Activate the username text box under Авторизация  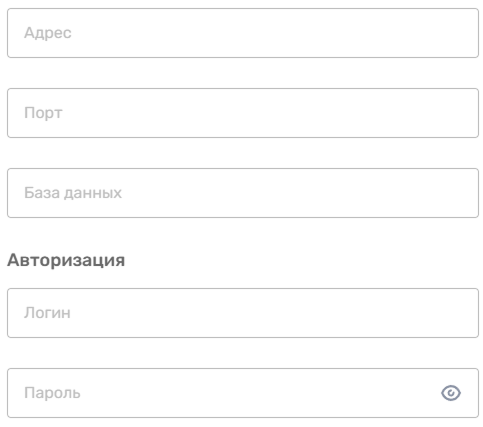click(x=243, y=313)
